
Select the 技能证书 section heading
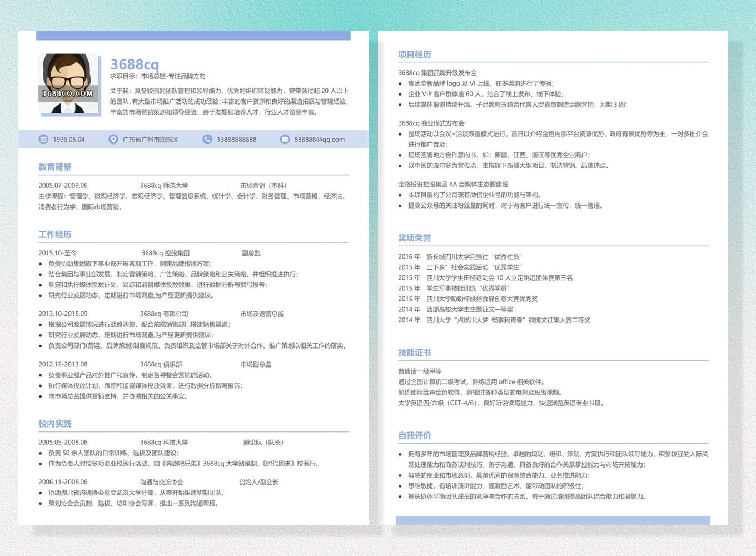[415, 353]
